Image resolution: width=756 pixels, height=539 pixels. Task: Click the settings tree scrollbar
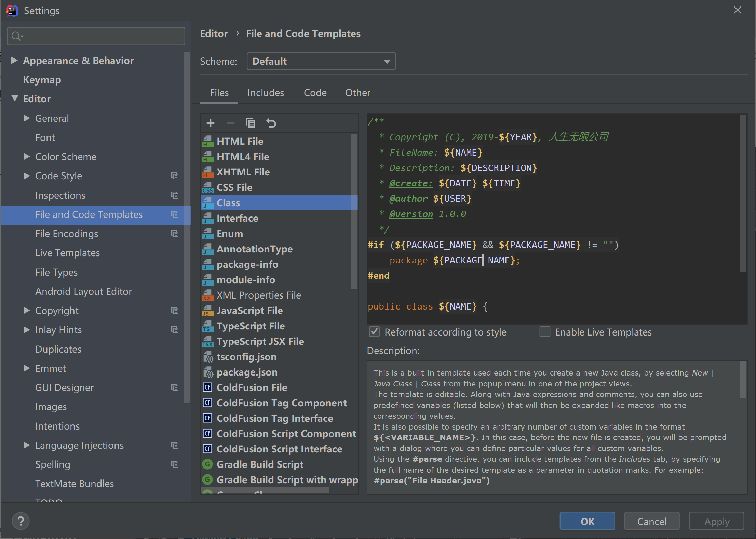[x=187, y=227]
